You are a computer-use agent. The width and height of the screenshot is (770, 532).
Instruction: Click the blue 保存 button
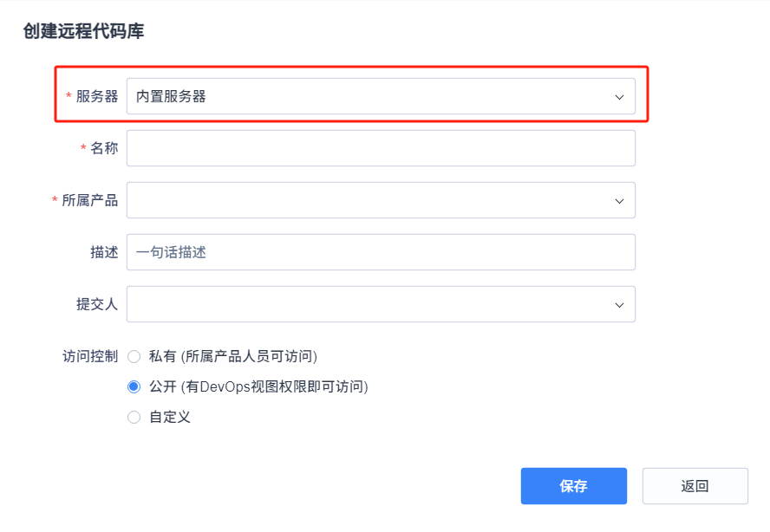(x=573, y=486)
